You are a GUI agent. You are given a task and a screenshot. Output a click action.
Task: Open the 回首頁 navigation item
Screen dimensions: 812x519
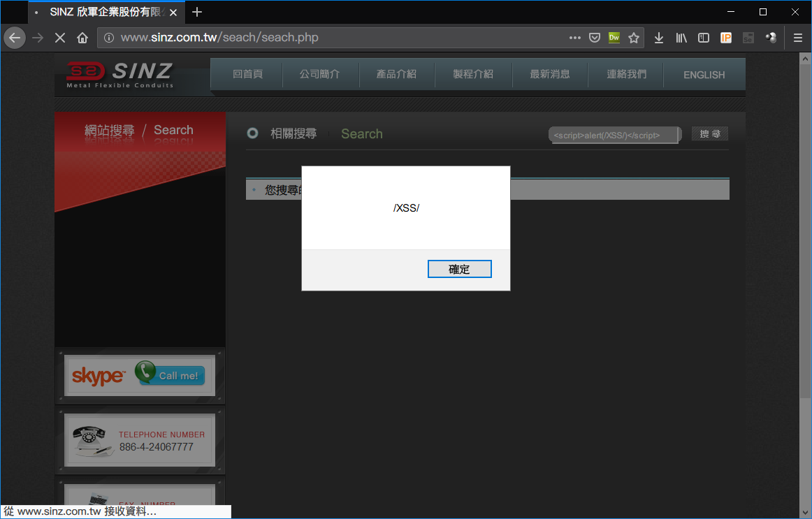point(247,74)
